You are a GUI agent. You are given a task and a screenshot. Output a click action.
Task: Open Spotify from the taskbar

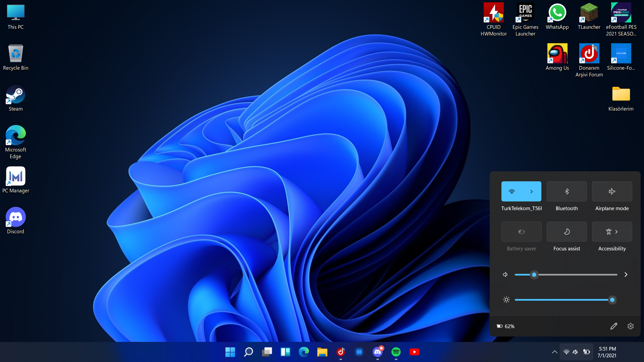[x=396, y=352]
